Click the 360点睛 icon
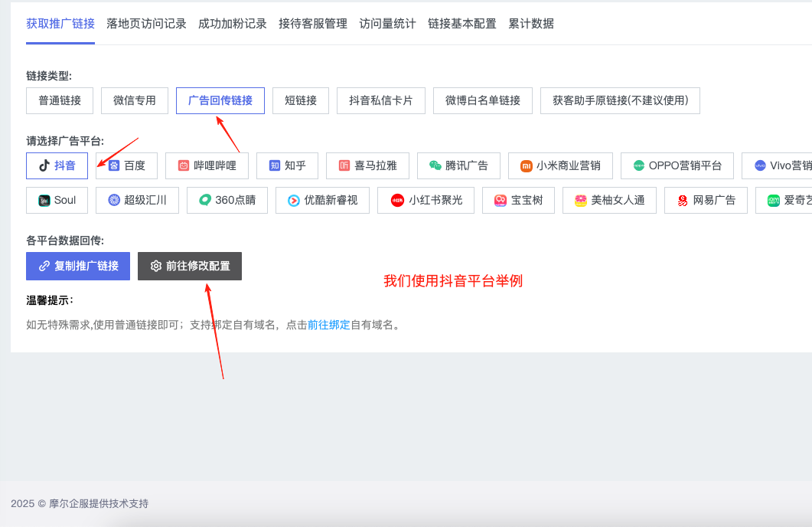This screenshot has width=812, height=527. [x=205, y=200]
